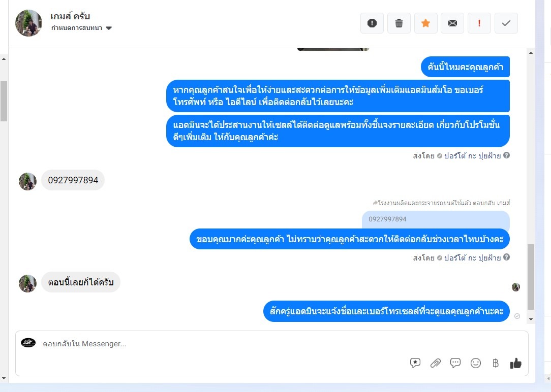Click the baht payment request icon
Image resolution: width=551 pixels, height=392 pixels.
click(x=496, y=363)
